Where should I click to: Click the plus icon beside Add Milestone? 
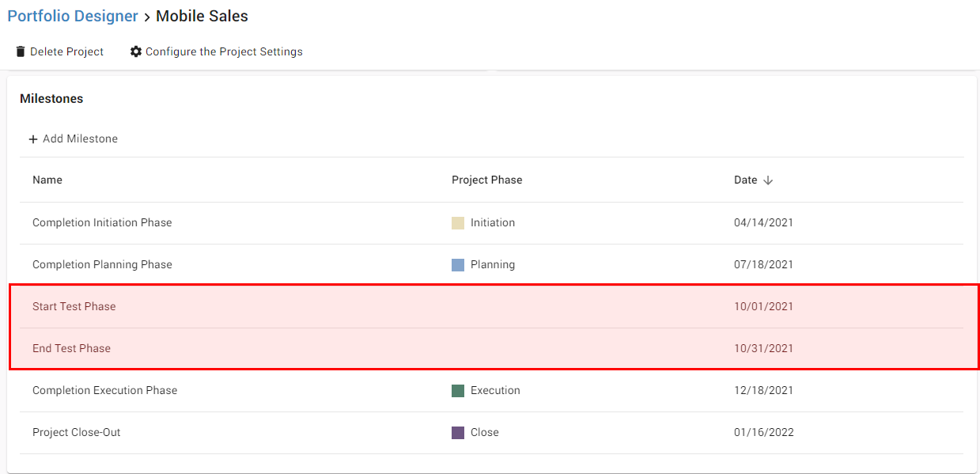tap(33, 139)
